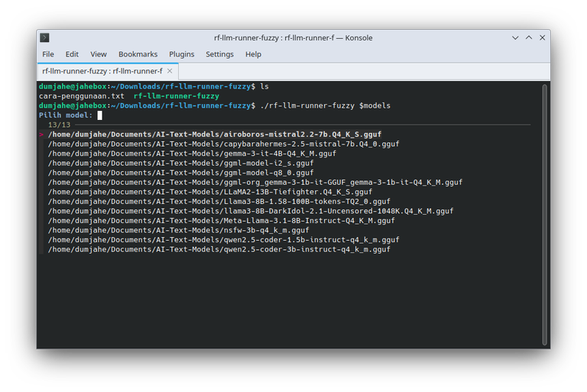This screenshot has height=392, width=587.
Task: Close the rf-llm-runner-fuzzy tab
Action: pos(170,71)
